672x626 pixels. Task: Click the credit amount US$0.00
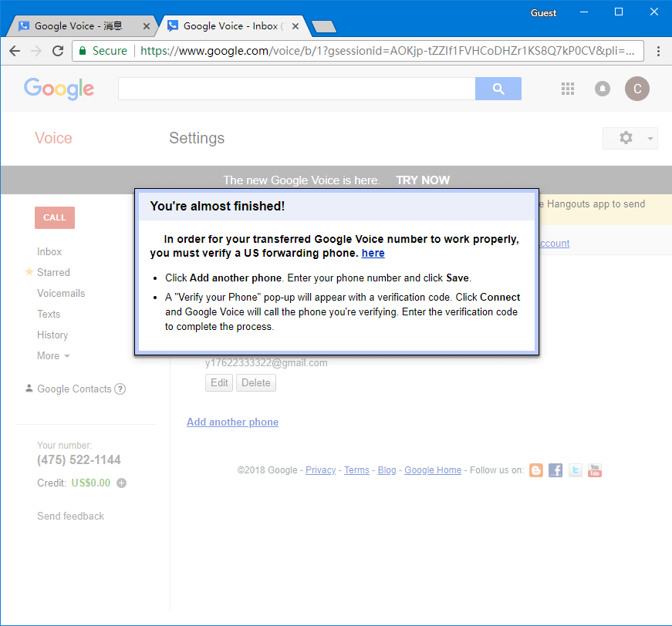91,483
